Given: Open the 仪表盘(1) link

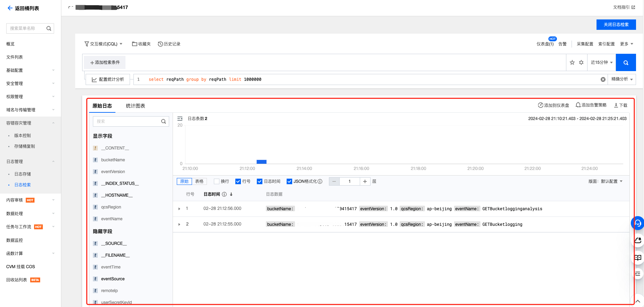Looking at the screenshot, I should (x=545, y=44).
